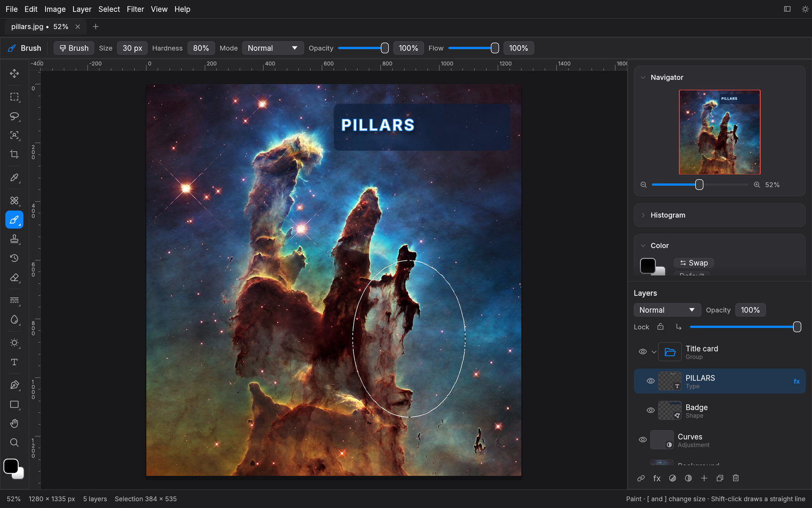812x508 pixels.
Task: Select the Eraser tool
Action: click(14, 277)
